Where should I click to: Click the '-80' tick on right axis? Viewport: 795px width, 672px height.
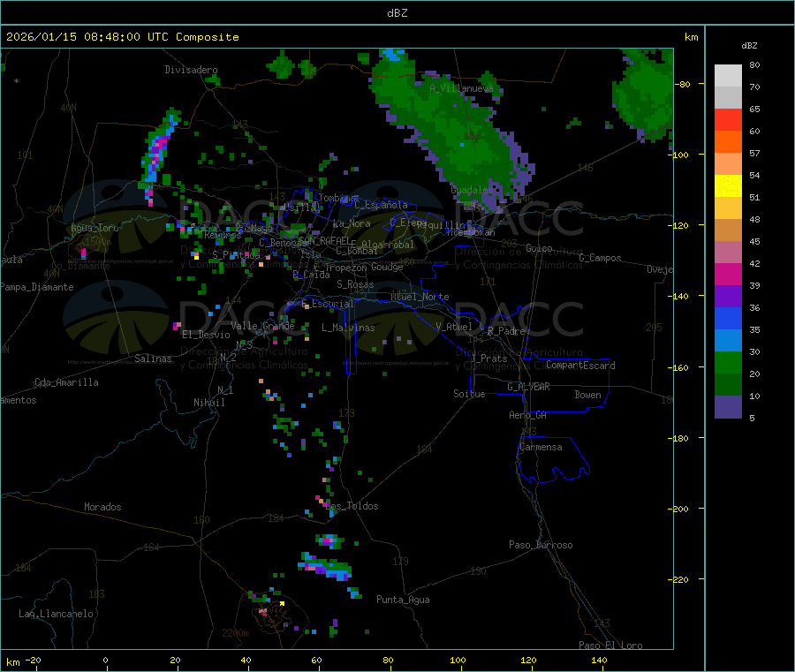click(683, 84)
